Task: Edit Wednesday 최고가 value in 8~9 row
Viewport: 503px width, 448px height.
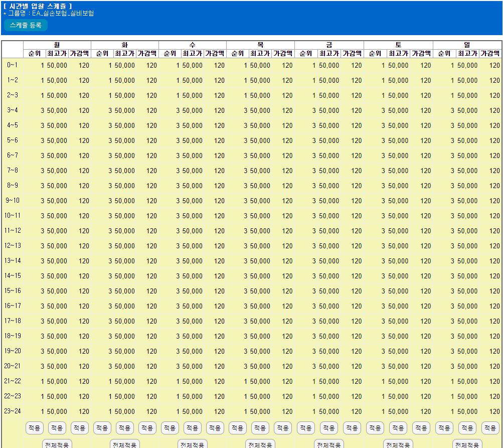Action: [193, 186]
